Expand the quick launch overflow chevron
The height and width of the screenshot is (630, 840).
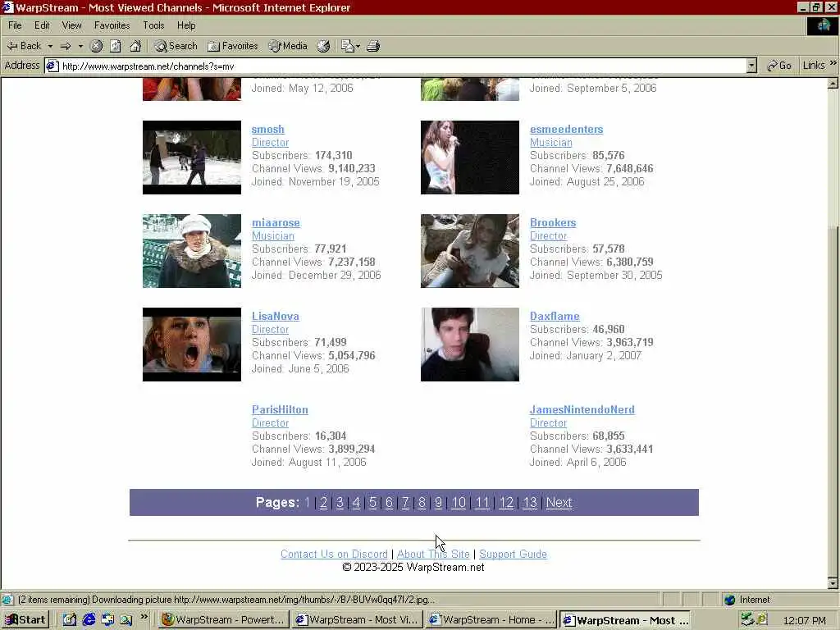(144, 617)
